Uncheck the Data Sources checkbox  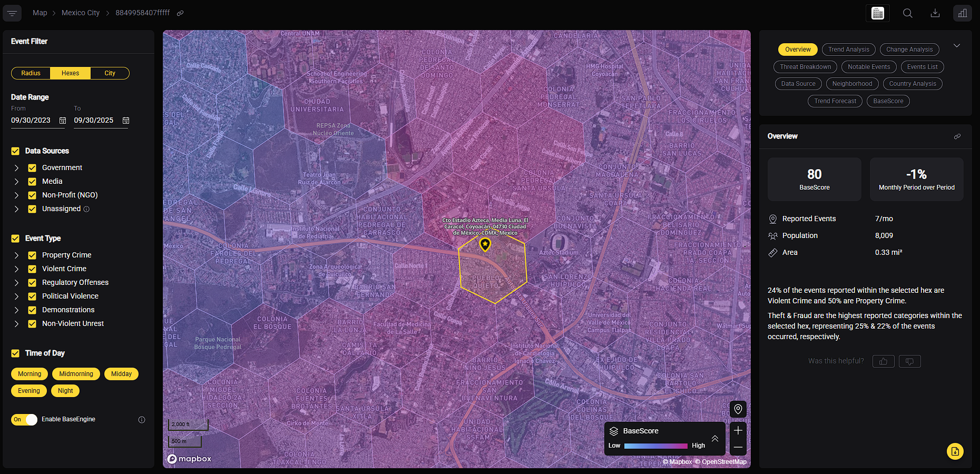tap(15, 151)
